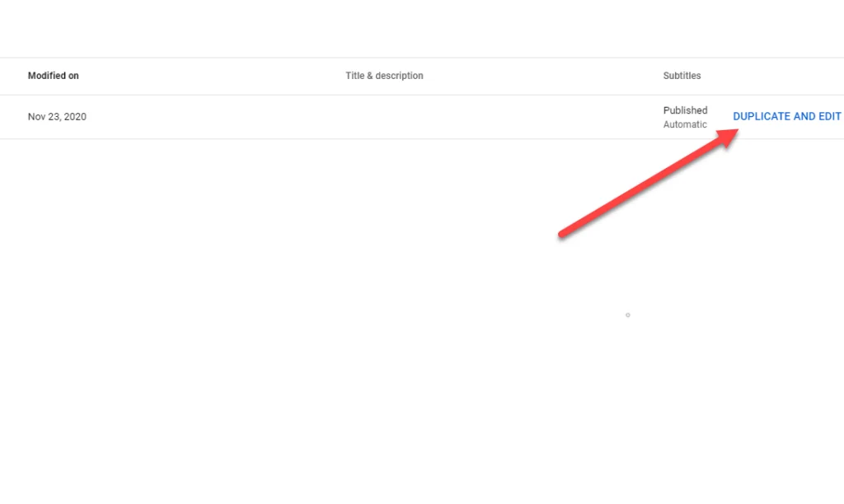This screenshot has width=844, height=504.
Task: Click the DUPLICATE AND EDIT link
Action: pos(786,117)
